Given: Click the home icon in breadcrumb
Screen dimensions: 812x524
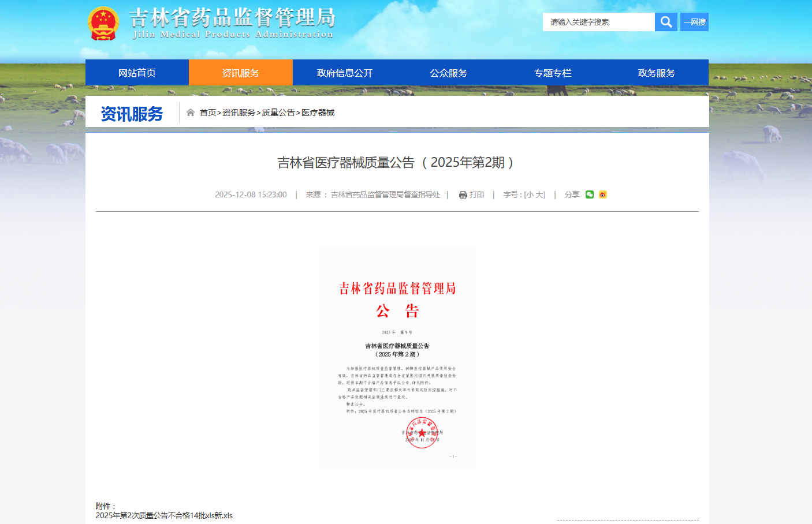Looking at the screenshot, I should (190, 113).
